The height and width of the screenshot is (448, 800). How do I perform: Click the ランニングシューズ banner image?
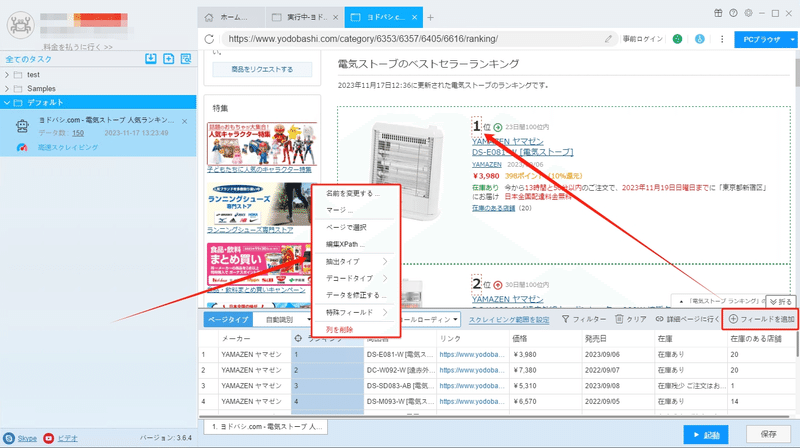tap(262, 204)
